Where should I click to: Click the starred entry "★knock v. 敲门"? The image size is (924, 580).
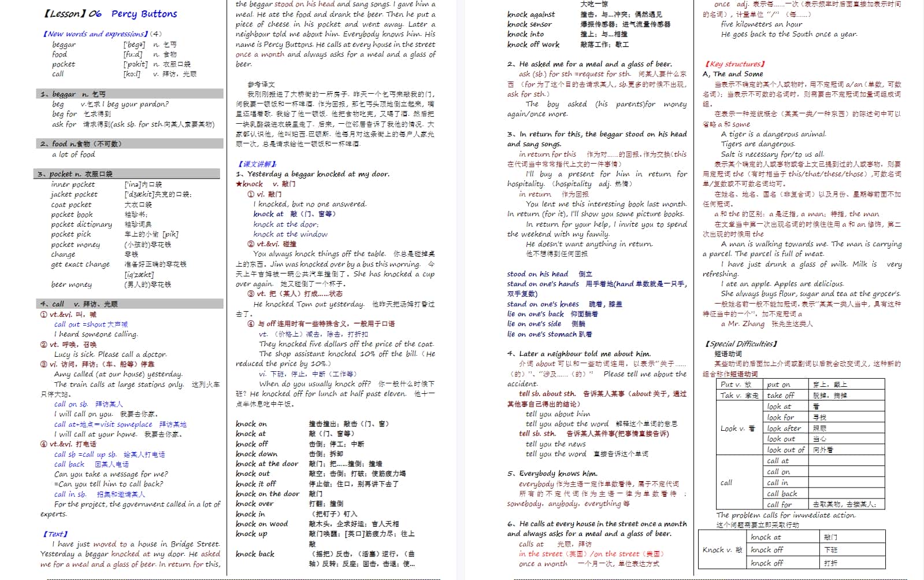point(265,184)
